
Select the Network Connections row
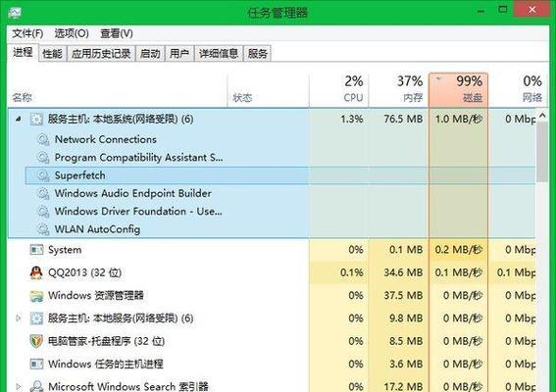coord(280,139)
